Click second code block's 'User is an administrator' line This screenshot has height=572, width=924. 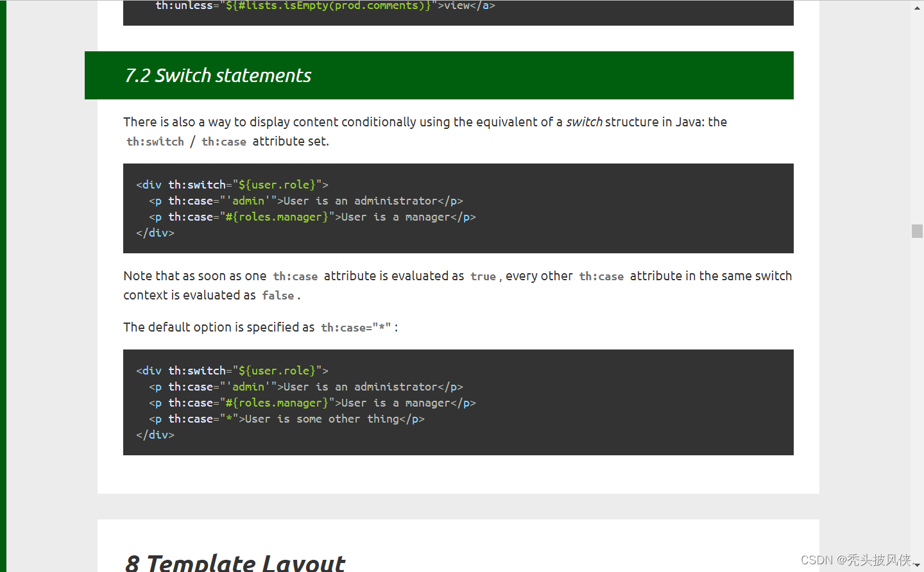(306, 387)
